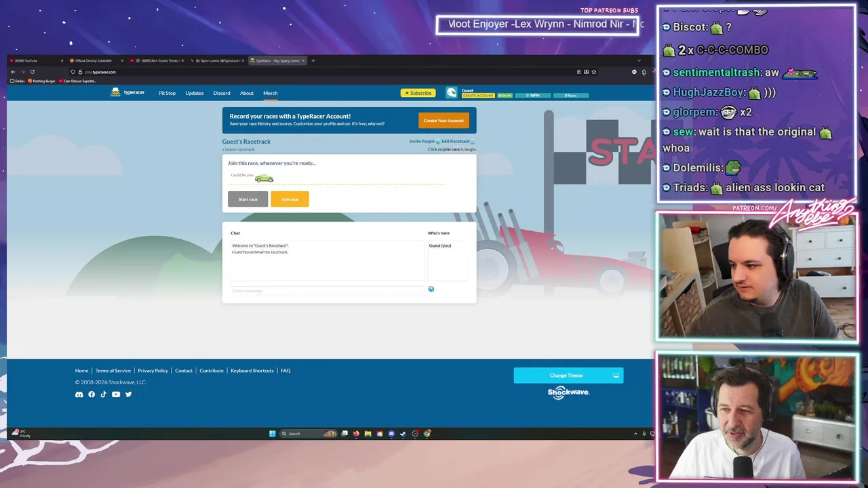Click Guest (you) in Who's here list
The height and width of the screenshot is (488, 868).
440,245
